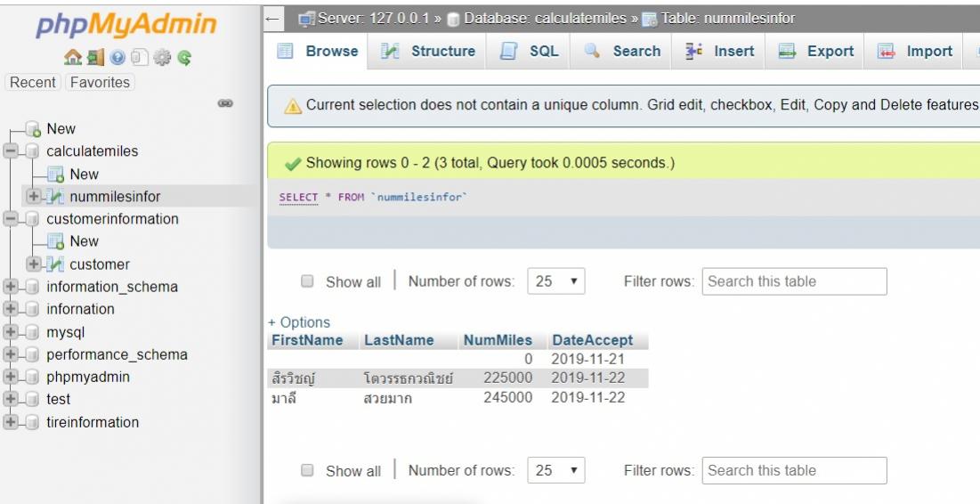Sort by FirstName column header
This screenshot has width=980, height=504.
(307, 340)
